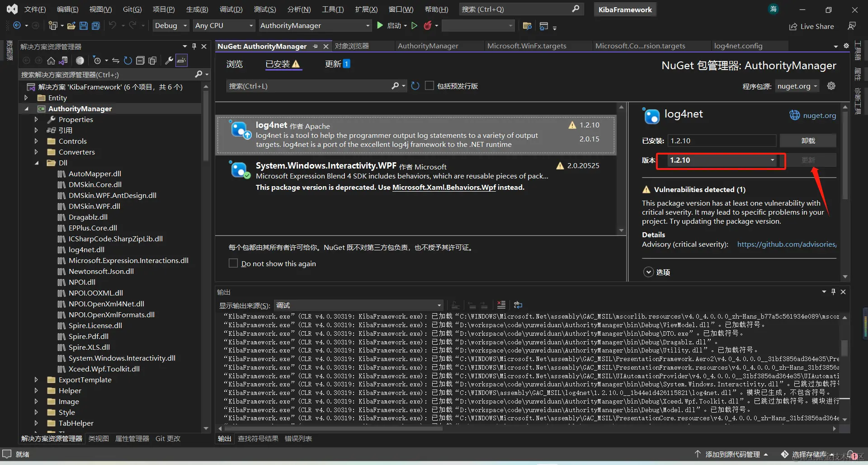Image resolution: width=868 pixels, height=465 pixels.
Task: Select log4net.dll in the Dll folder
Action: 86,249
